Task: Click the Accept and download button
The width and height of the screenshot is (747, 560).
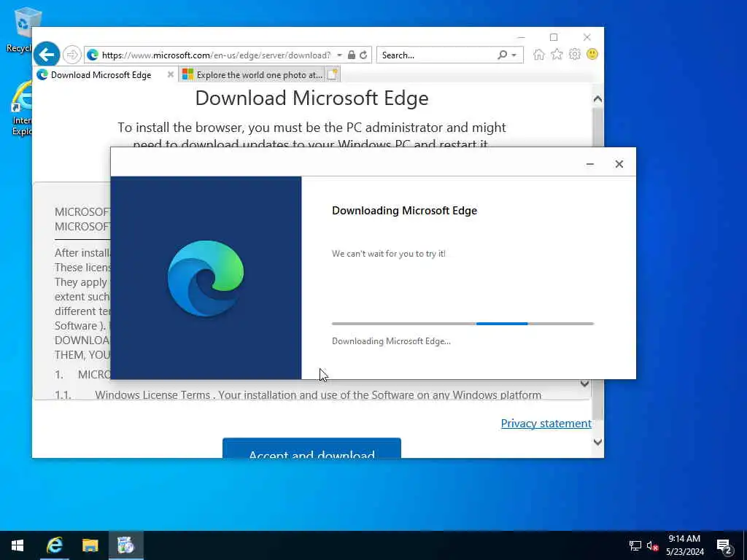Action: [x=311, y=448]
